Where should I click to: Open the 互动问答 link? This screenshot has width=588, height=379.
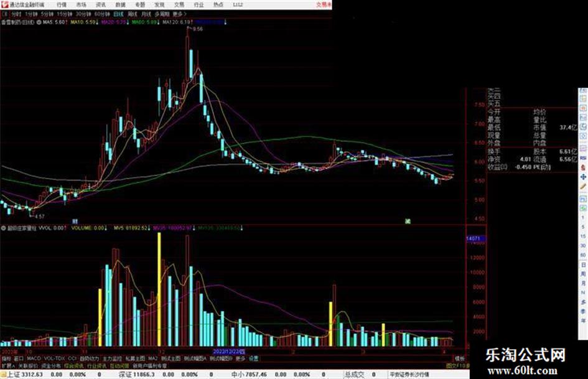pos(119,365)
